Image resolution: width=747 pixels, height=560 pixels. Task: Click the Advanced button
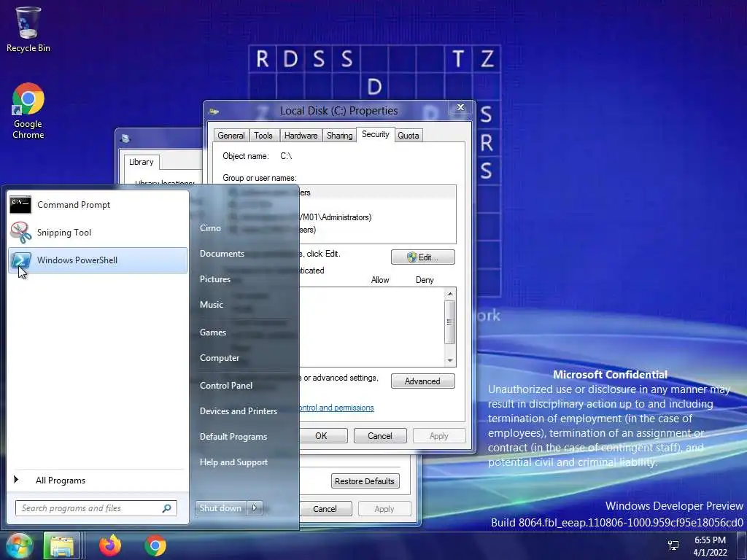422,381
